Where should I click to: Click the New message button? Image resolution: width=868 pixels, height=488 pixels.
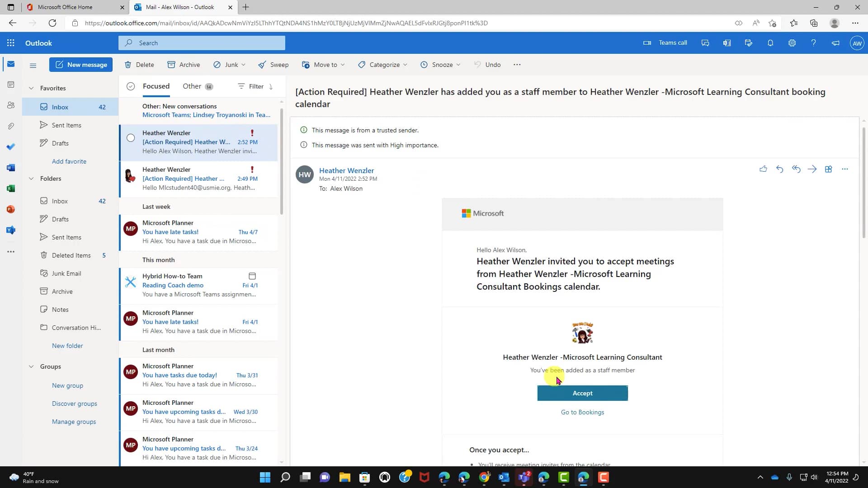click(x=81, y=65)
